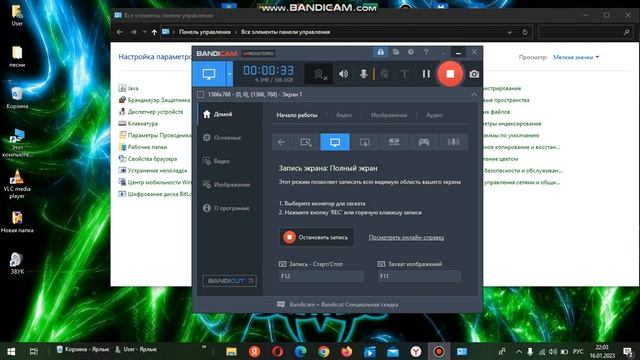Select the Корзина desktop icon
640x360 pixels.
pos(17,98)
